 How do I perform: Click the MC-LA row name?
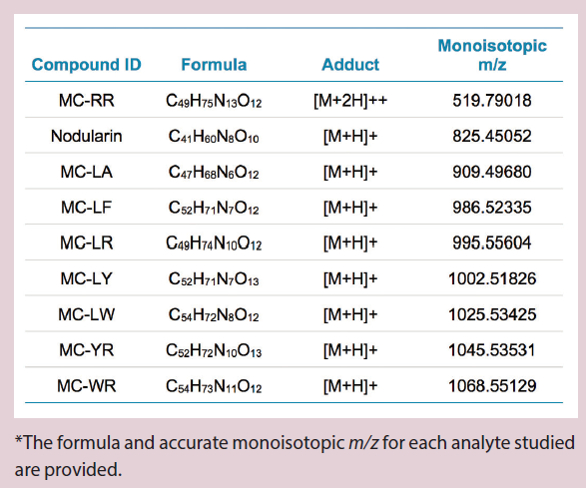tap(86, 172)
